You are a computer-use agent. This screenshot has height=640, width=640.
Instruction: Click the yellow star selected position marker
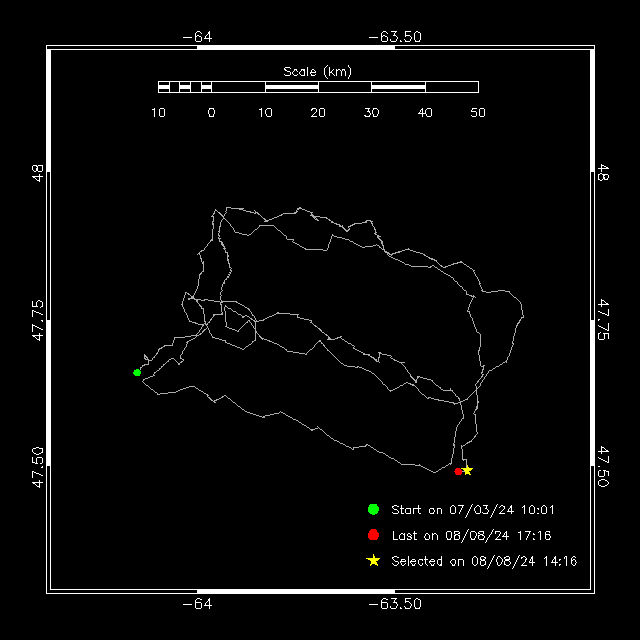tap(467, 470)
